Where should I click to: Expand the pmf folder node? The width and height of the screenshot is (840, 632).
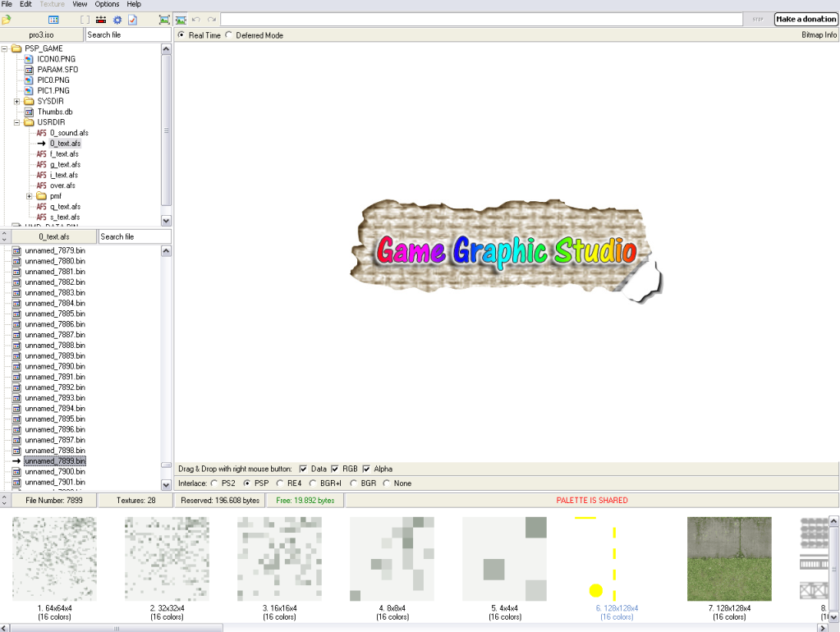pyautogui.click(x=30, y=196)
